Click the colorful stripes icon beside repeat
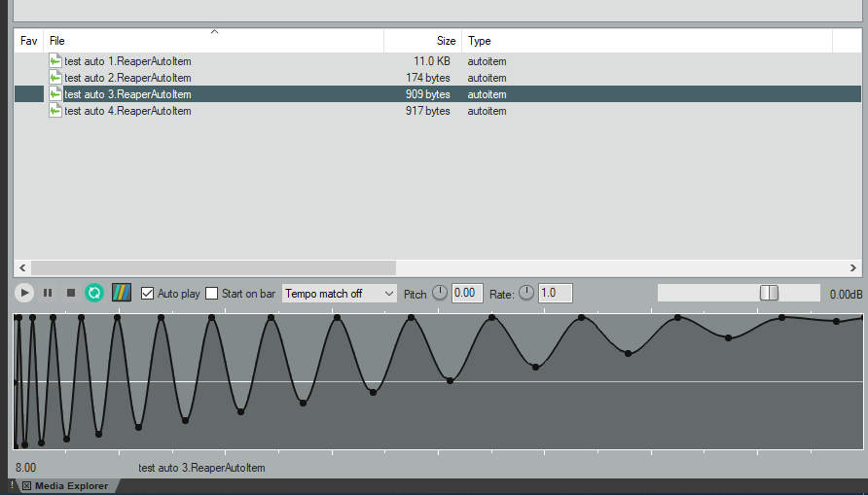The height and width of the screenshot is (495, 868). point(122,293)
